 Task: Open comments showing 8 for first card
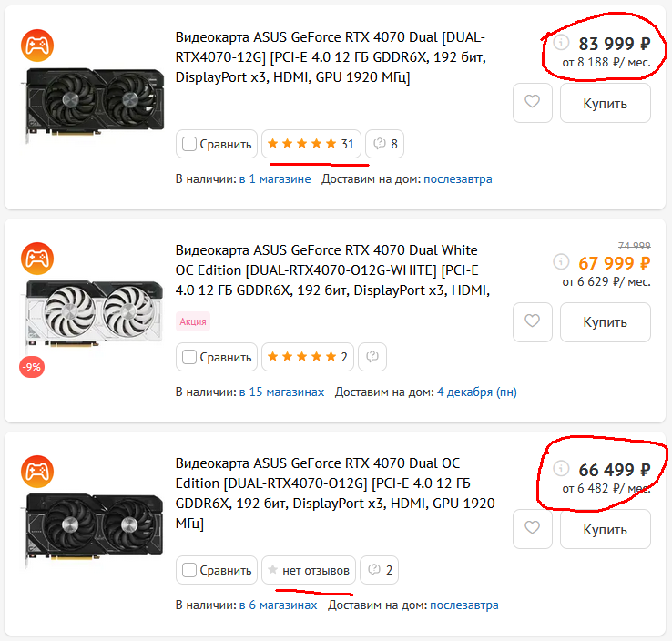(x=385, y=144)
